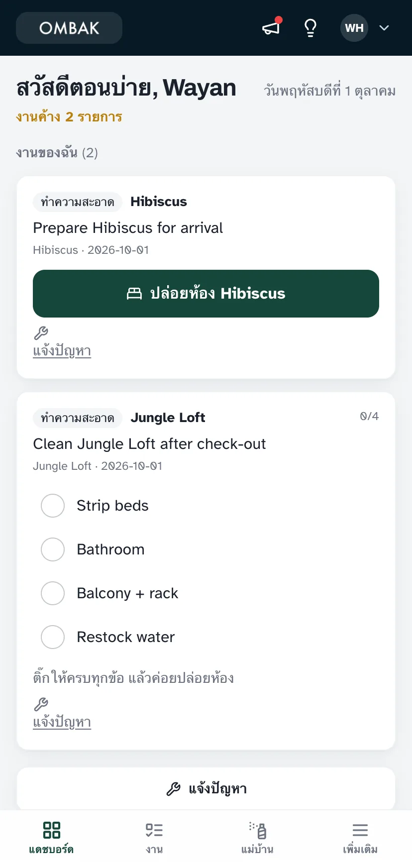The width and height of the screenshot is (412, 868).
Task: Check the Restock water item
Action: pyautogui.click(x=53, y=637)
